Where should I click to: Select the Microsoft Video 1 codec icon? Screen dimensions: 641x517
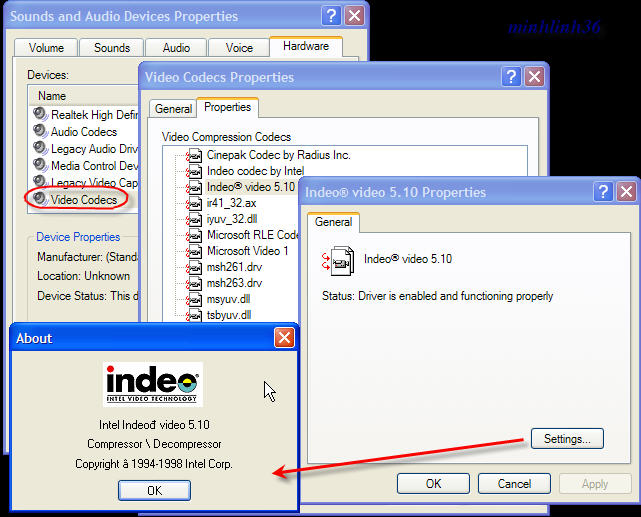(194, 251)
